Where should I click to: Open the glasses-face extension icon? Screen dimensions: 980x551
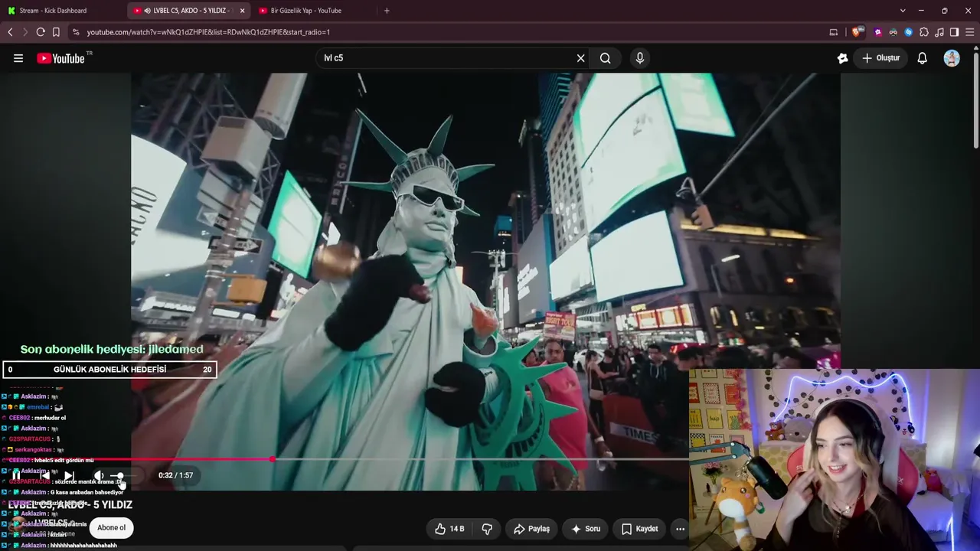click(x=893, y=32)
